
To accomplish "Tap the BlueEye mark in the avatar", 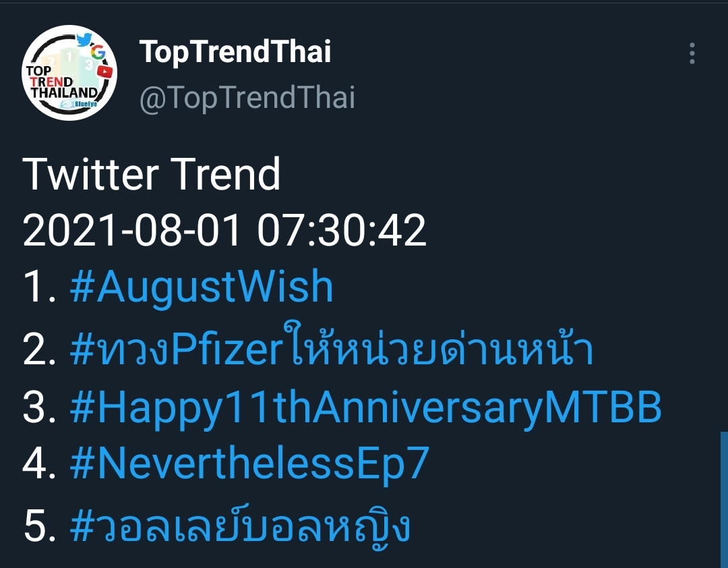I will (x=79, y=104).
